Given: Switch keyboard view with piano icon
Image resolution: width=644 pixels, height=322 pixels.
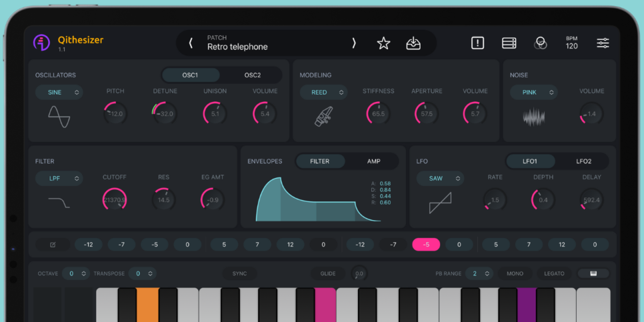Looking at the screenshot, I should point(594,274).
